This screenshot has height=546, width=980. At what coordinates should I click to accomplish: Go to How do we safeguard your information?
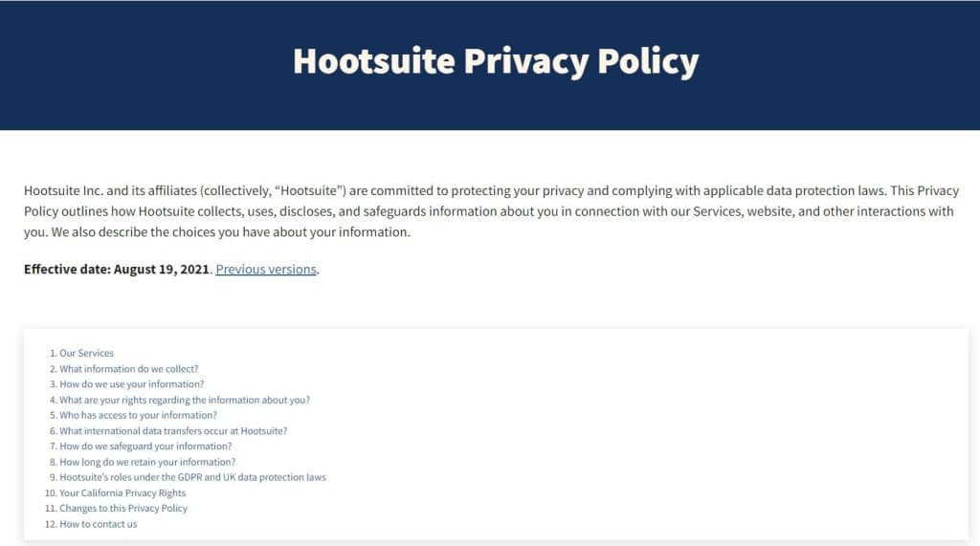click(x=145, y=446)
